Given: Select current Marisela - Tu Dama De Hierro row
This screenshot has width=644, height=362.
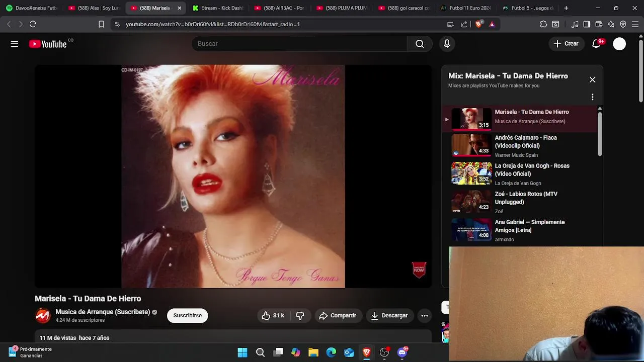Looking at the screenshot, I should coord(519,119).
